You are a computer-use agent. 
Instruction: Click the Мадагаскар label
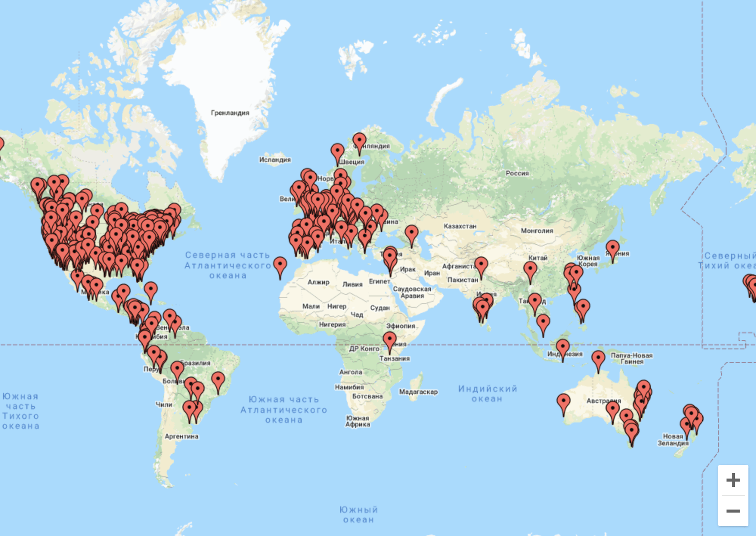tap(418, 392)
